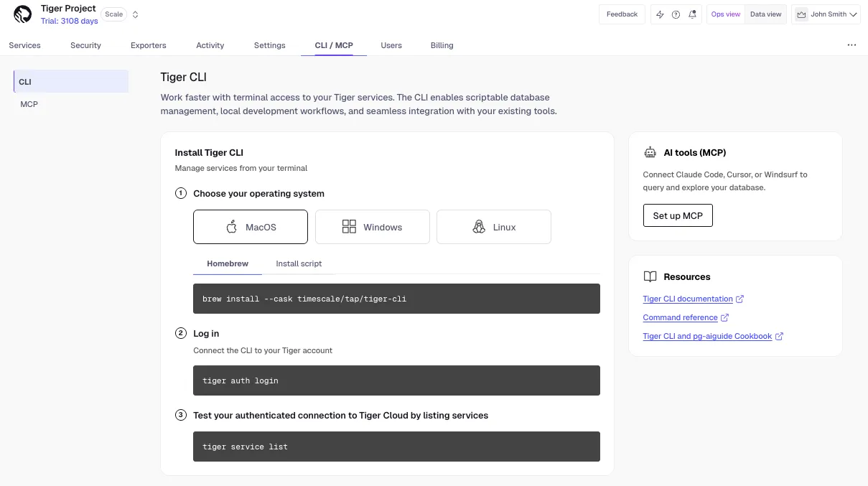Screen dimensions: 868x486
Task: Click the AI tools (MCP) heading
Action: click(x=695, y=152)
